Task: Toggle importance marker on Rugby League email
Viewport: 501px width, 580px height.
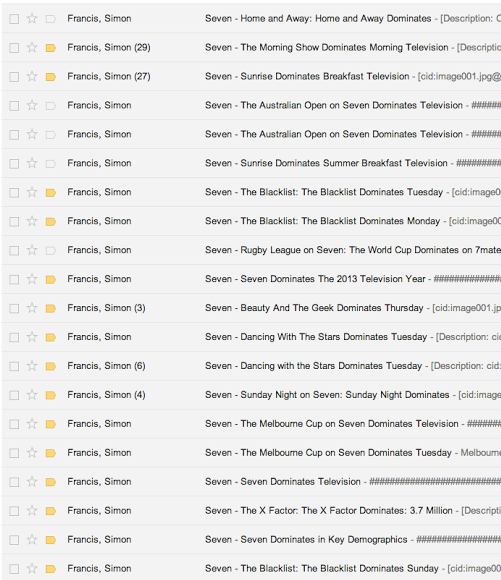Action: point(50,250)
